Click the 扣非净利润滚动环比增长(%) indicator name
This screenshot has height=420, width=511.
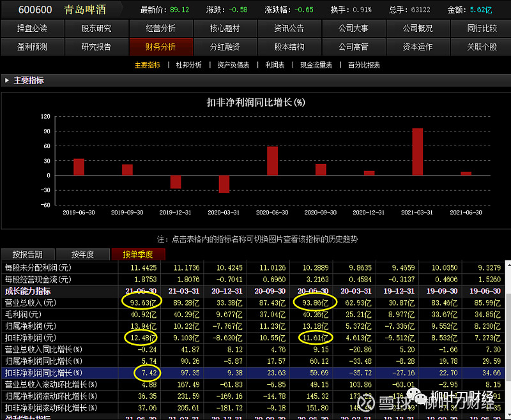51,409
